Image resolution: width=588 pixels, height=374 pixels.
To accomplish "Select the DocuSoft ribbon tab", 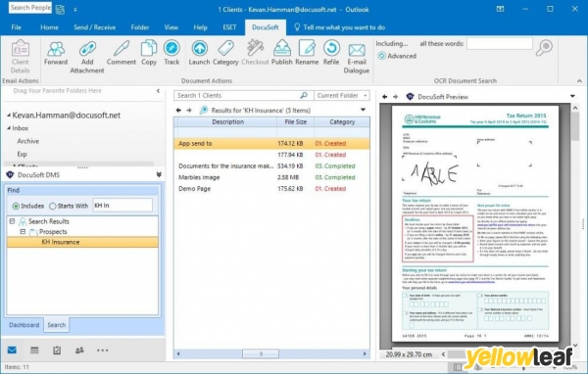I will click(266, 27).
